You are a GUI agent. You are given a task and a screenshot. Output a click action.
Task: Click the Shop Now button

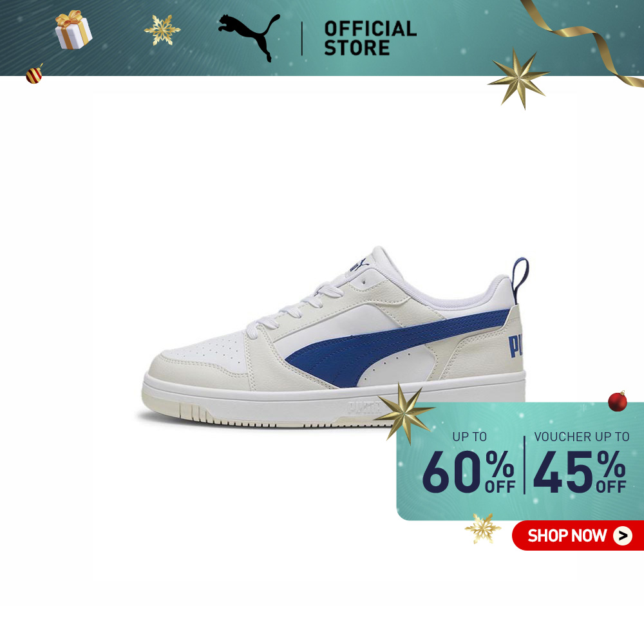pyautogui.click(x=578, y=536)
